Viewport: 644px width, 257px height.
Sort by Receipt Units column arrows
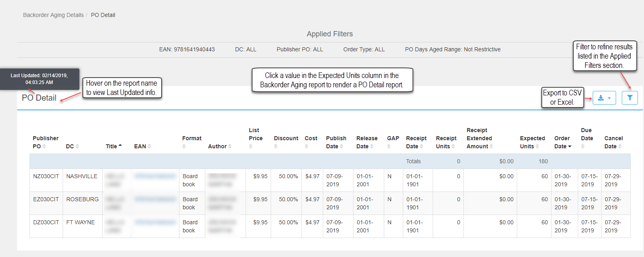(x=453, y=146)
